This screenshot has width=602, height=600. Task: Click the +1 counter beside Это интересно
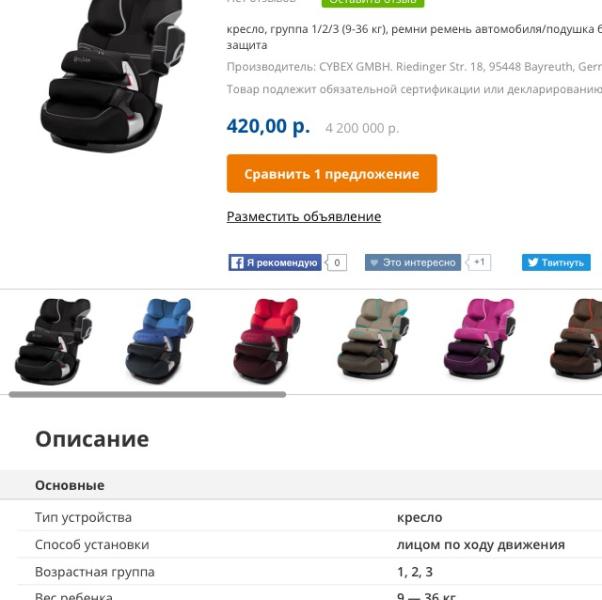pos(479,262)
